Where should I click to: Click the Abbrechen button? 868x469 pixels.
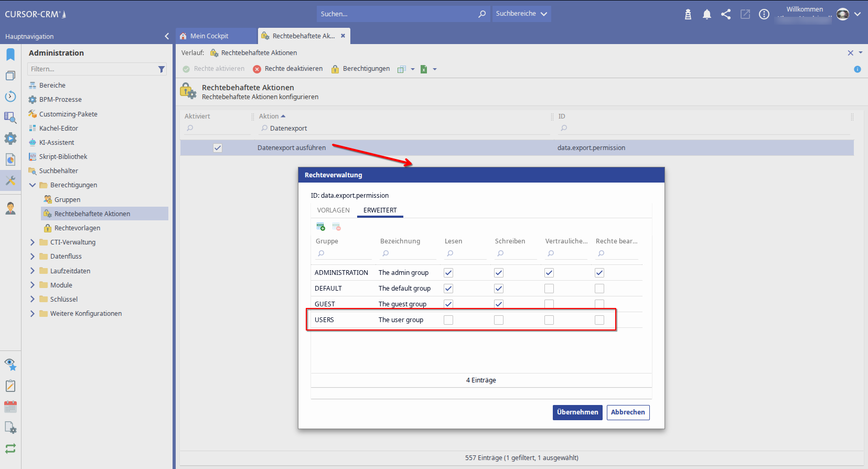tap(628, 412)
